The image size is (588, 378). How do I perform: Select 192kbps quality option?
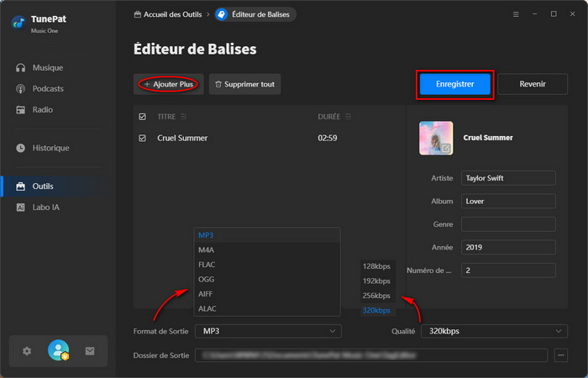(x=378, y=281)
